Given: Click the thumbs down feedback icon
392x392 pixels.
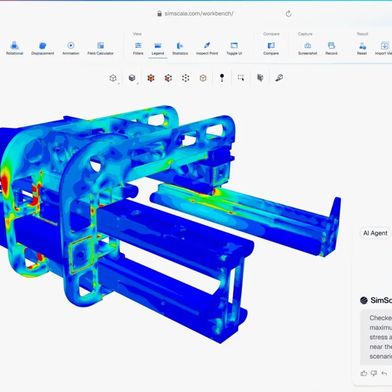Looking at the screenshot, I should 374,373.
